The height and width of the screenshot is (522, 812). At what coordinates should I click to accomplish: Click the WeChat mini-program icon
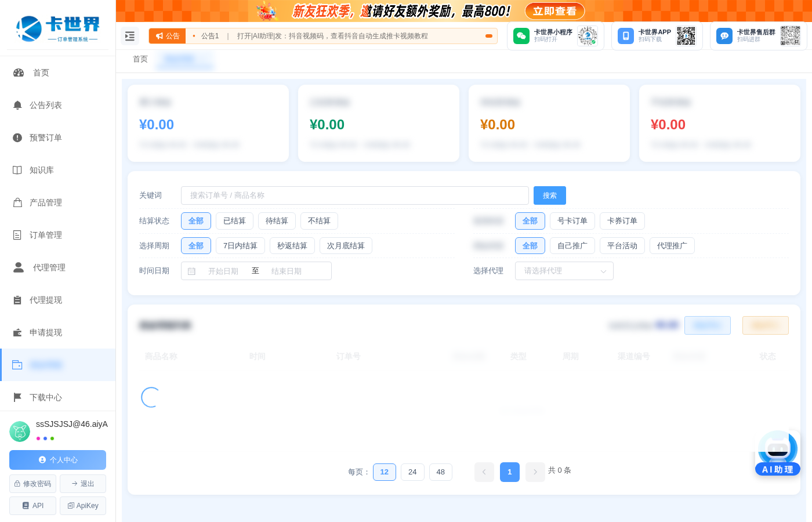coord(521,36)
